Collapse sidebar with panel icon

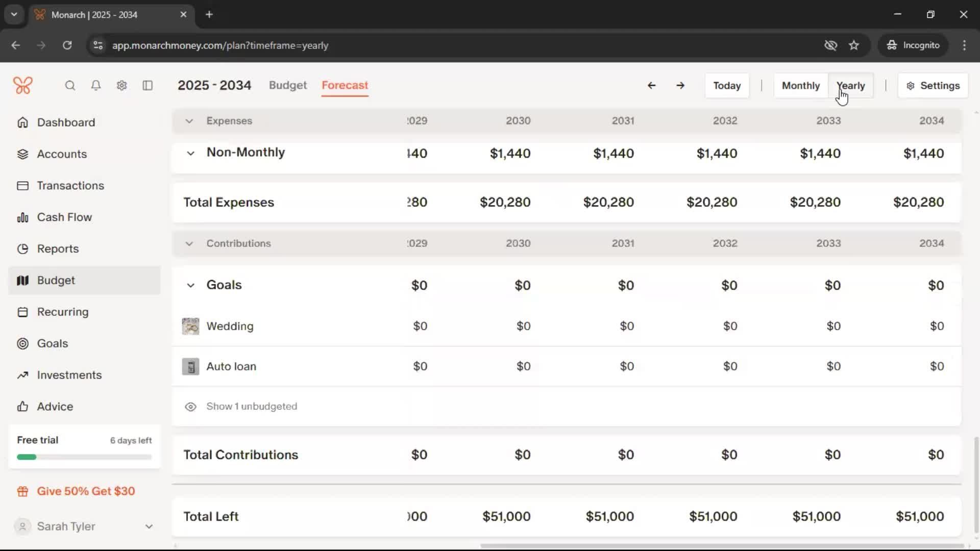click(148, 85)
